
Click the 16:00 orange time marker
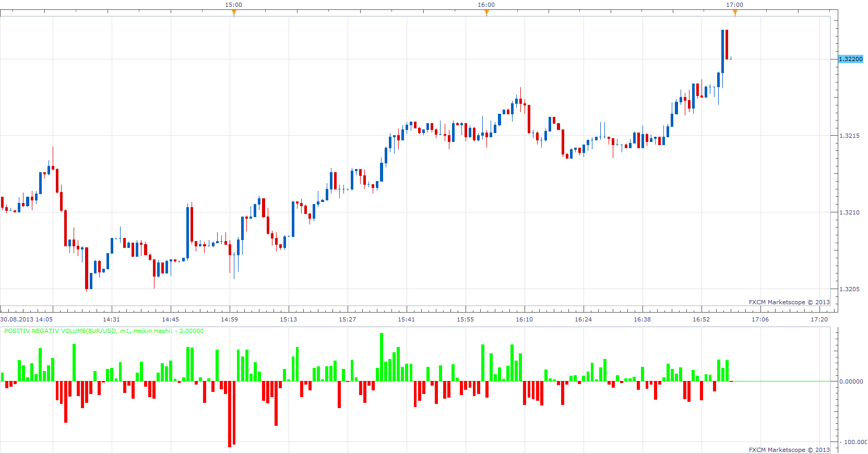pos(486,13)
